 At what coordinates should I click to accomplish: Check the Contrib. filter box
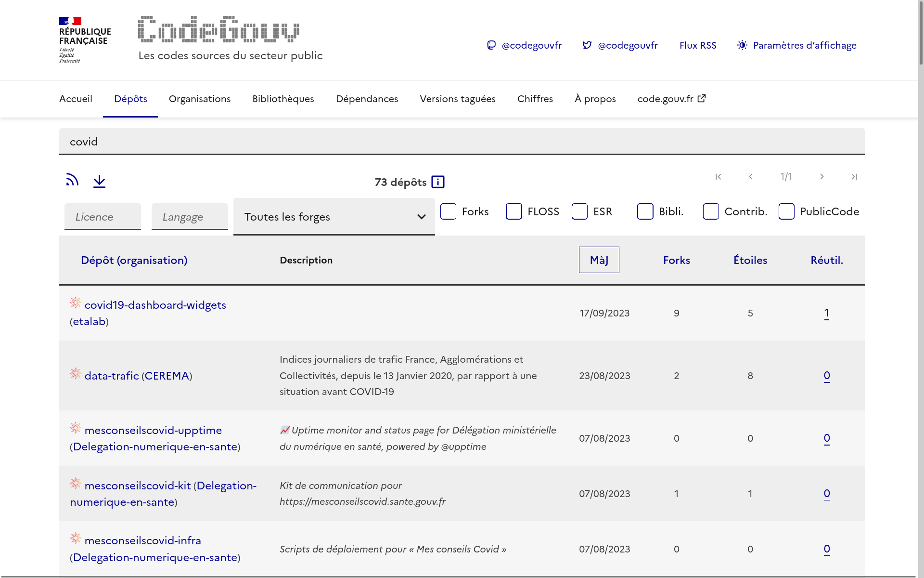click(x=711, y=211)
